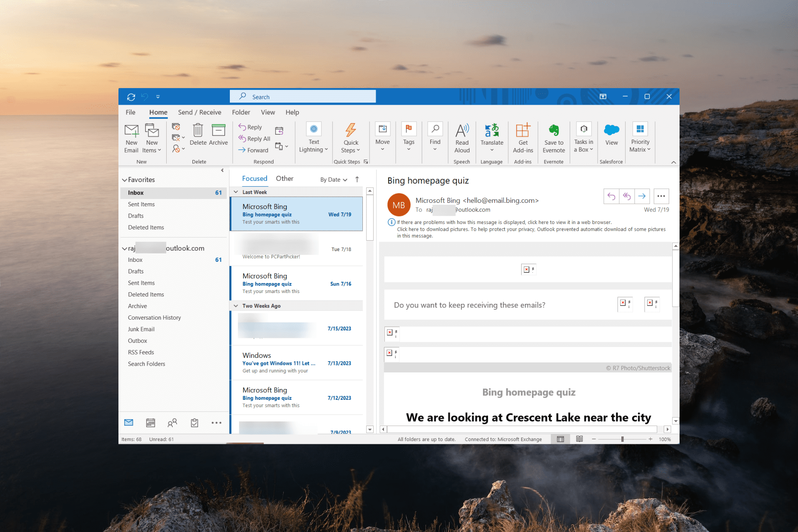Switch to Reading view in status bar
Screen dimensions: 798x532
point(579,439)
